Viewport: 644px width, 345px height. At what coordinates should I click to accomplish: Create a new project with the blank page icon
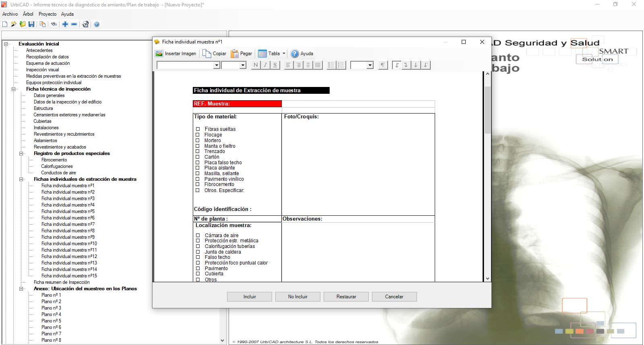5,24
